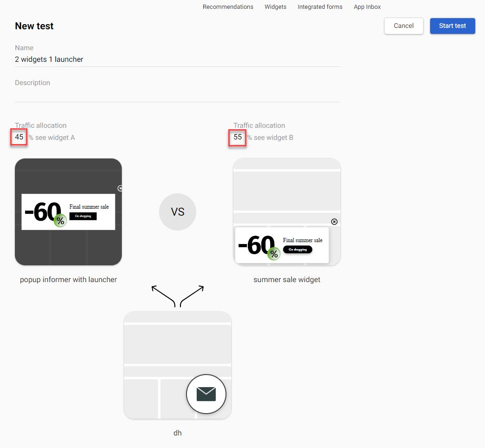This screenshot has height=448, width=485.
Task: Open the Integrated forms tab
Action: [320, 7]
